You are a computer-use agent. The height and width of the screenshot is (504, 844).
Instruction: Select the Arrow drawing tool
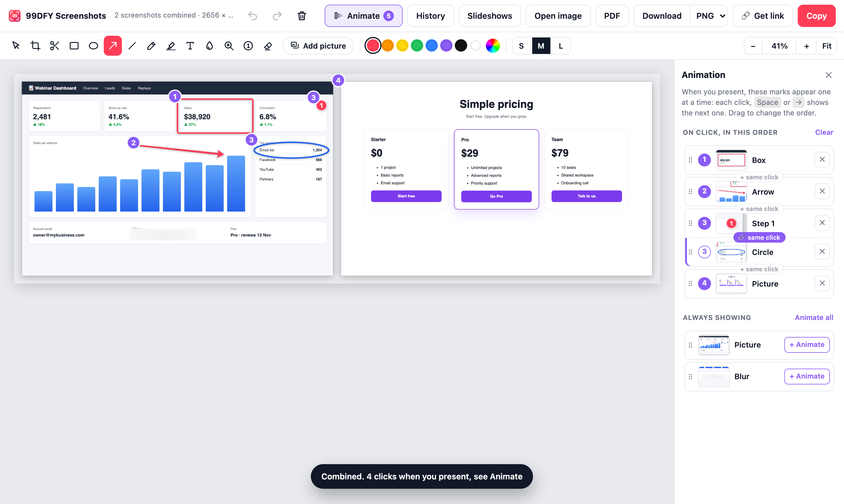pos(113,45)
